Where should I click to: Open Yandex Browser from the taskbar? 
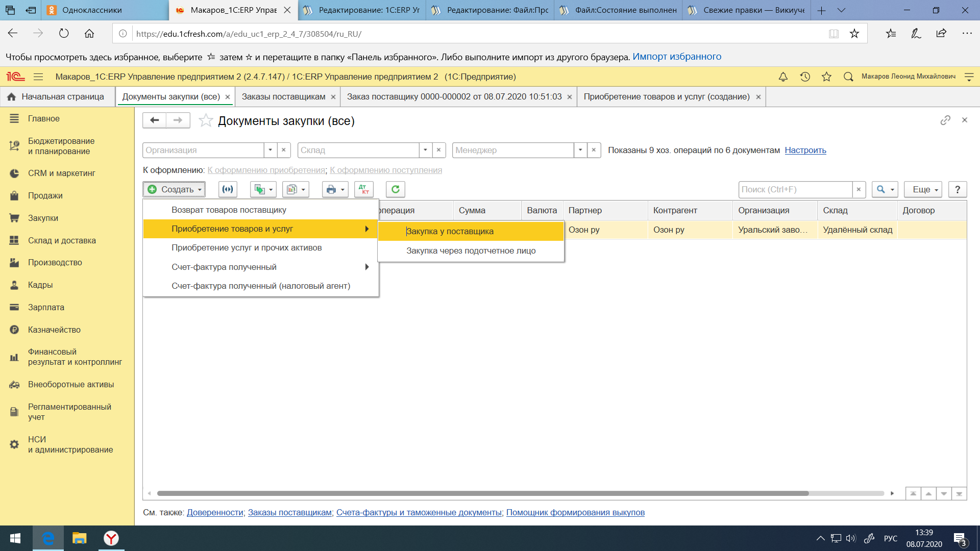111,538
